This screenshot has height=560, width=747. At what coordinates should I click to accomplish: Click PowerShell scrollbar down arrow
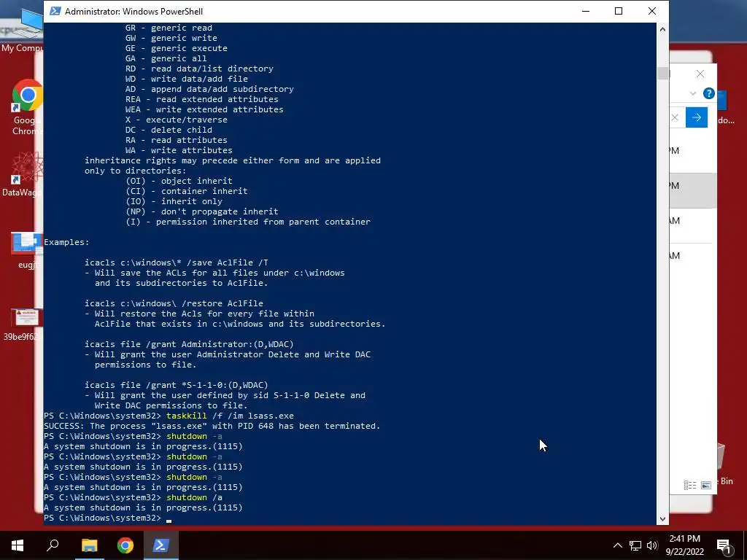coord(662,519)
